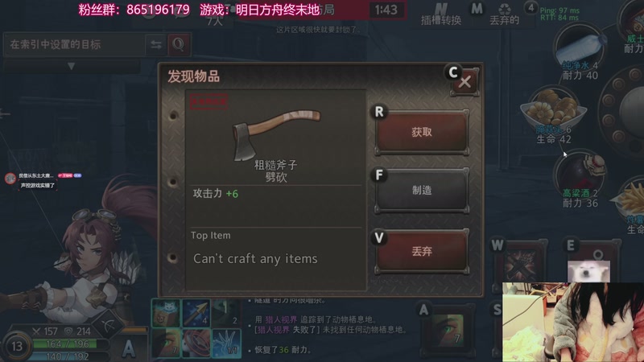Viewport: 644px width, 362px height.
Task: Click the 制造 (craft) button
Action: click(x=422, y=190)
